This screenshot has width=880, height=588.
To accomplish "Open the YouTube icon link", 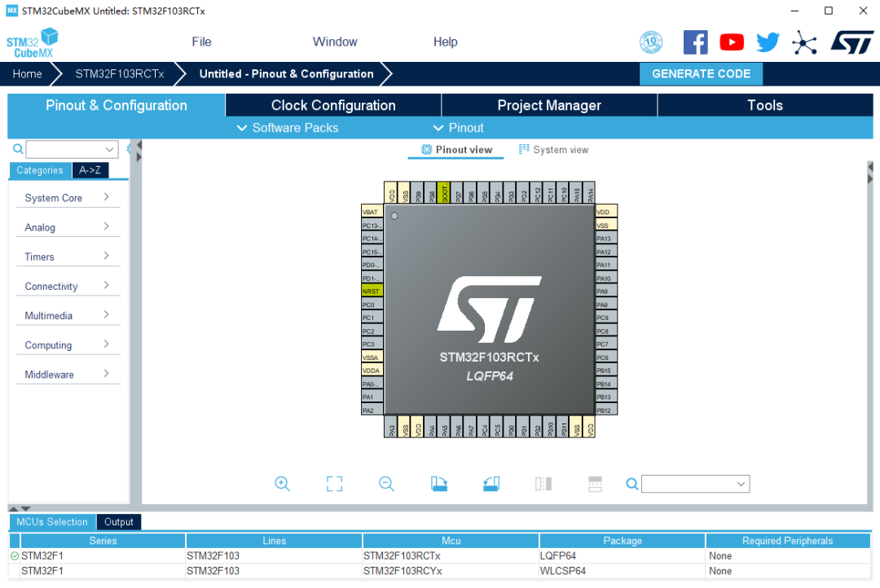I will point(731,42).
